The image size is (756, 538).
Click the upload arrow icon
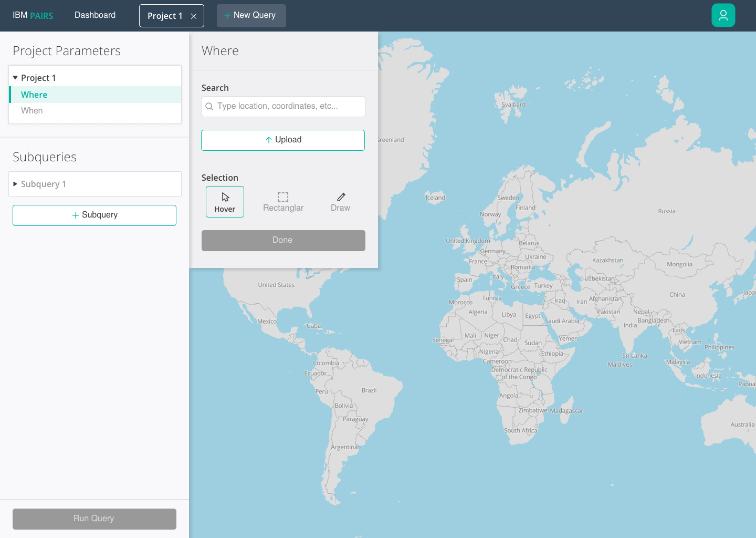(x=269, y=140)
